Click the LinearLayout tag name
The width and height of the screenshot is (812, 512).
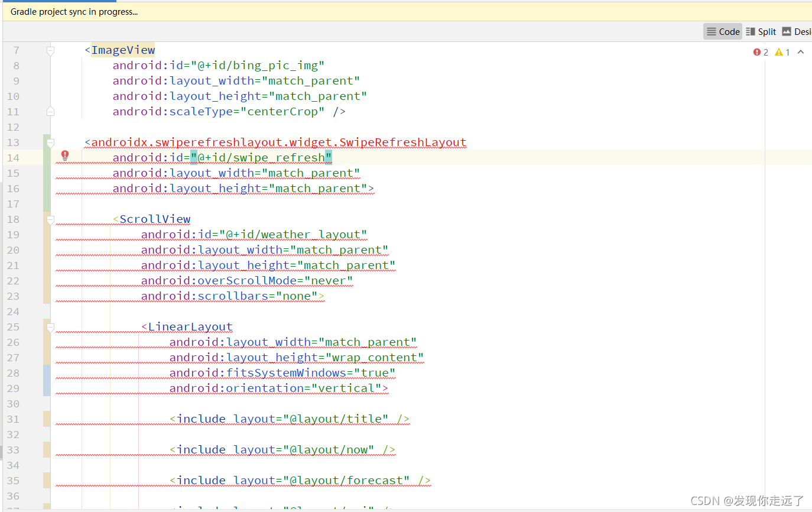(x=190, y=327)
